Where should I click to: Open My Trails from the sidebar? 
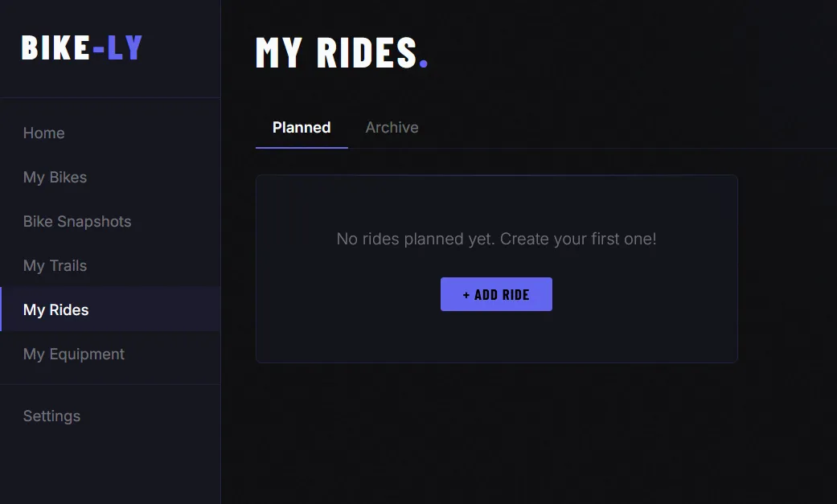point(54,265)
